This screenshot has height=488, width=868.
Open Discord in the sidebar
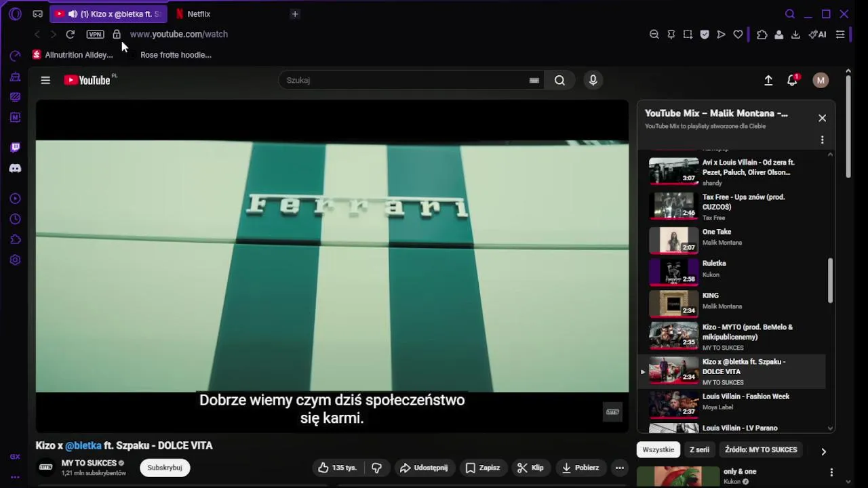click(15, 168)
